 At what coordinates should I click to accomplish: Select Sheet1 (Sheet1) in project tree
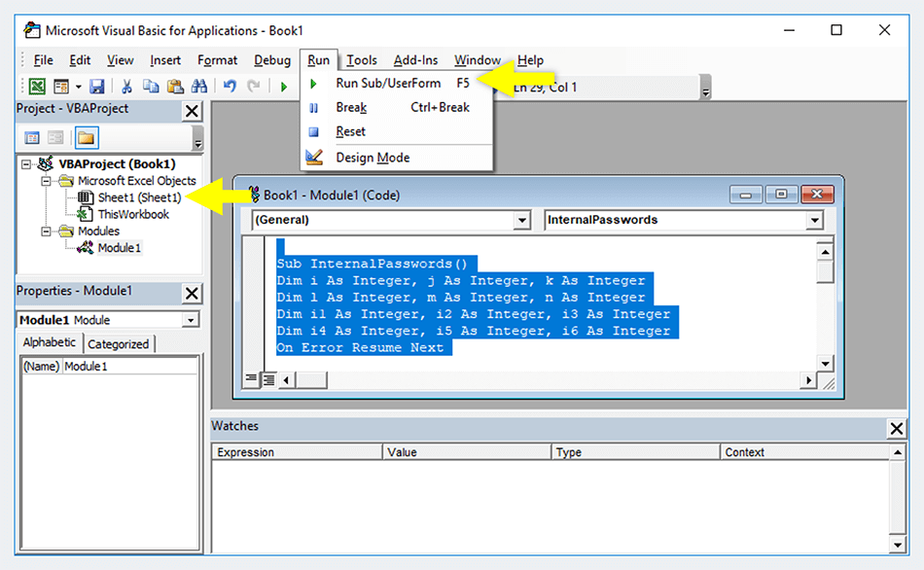139,197
